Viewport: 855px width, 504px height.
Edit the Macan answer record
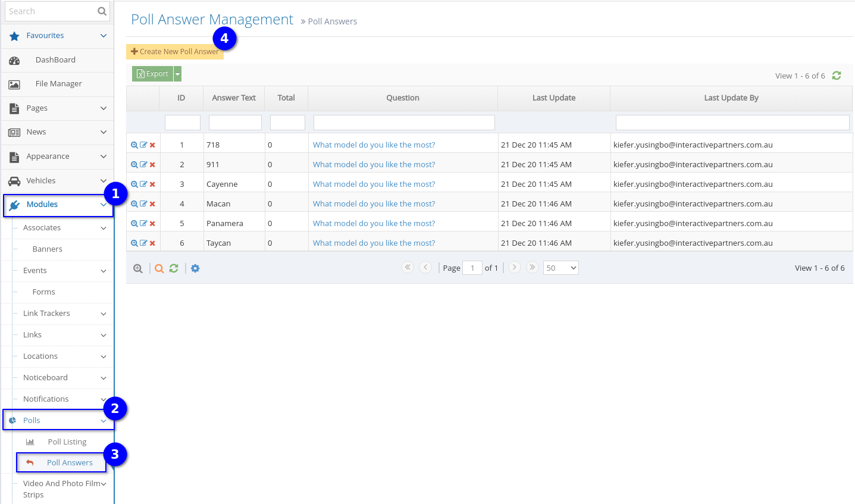click(143, 204)
